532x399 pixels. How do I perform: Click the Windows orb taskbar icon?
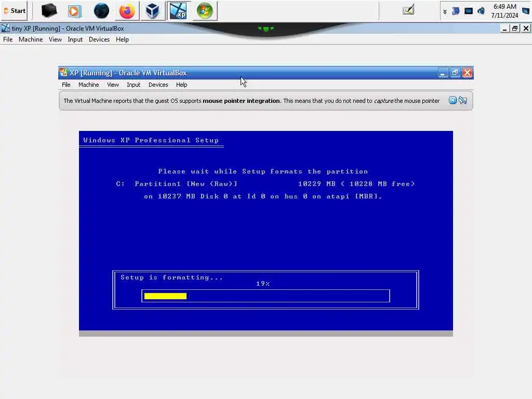click(205, 11)
